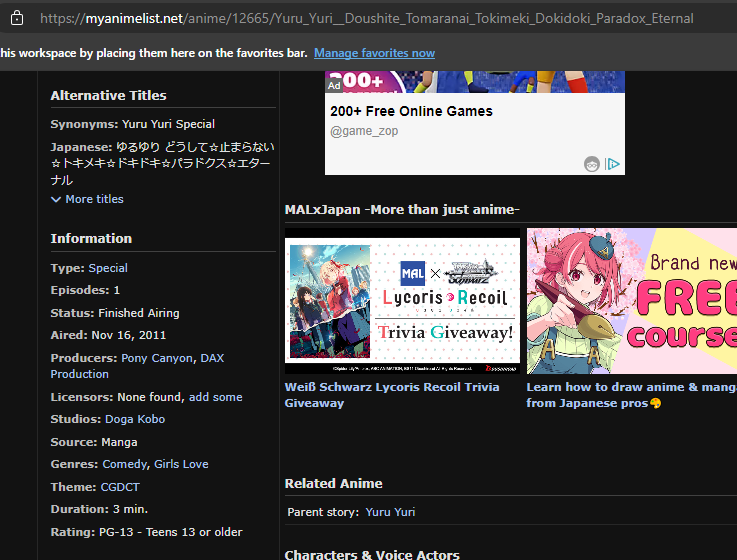Select the Status: Finished Airing text
The width and height of the screenshot is (737, 560).
point(115,313)
